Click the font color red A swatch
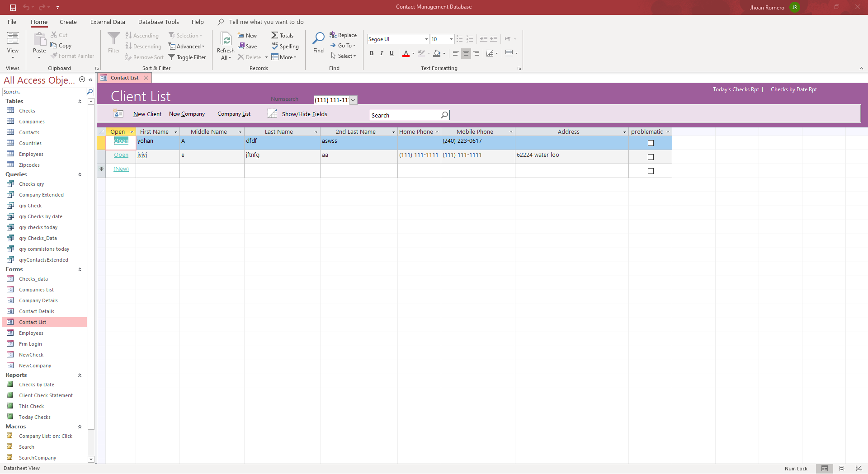Image resolution: width=868 pixels, height=474 pixels. pos(406,53)
